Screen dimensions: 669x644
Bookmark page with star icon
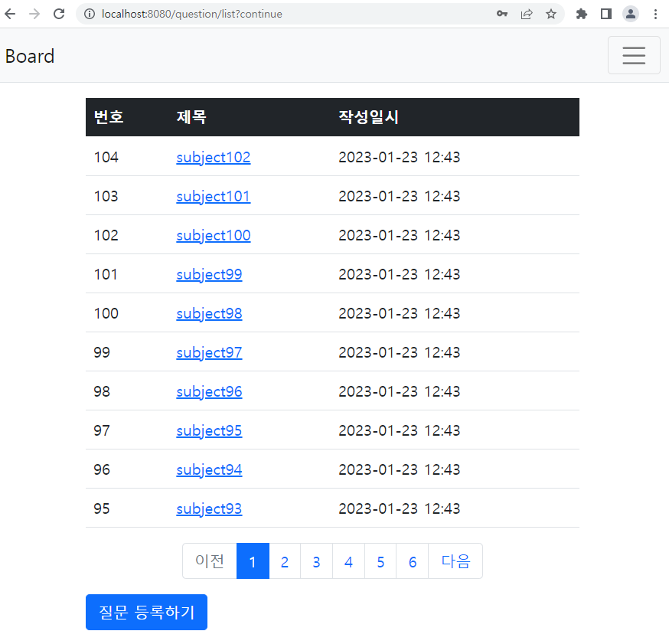pos(551,14)
